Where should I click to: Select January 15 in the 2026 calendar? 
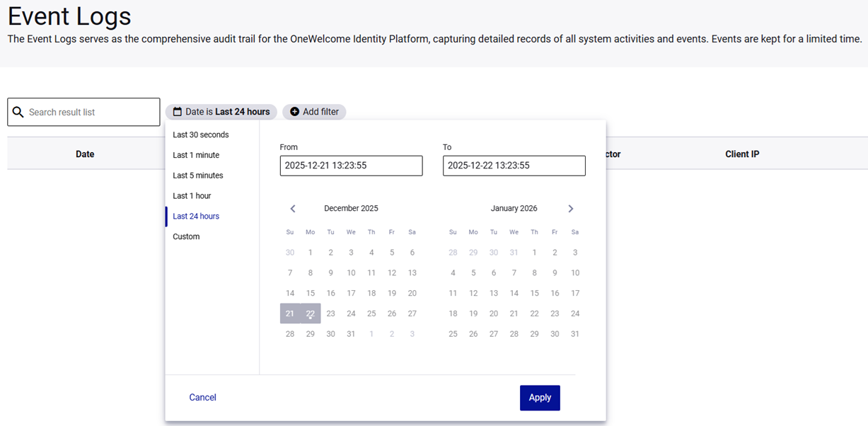click(535, 293)
